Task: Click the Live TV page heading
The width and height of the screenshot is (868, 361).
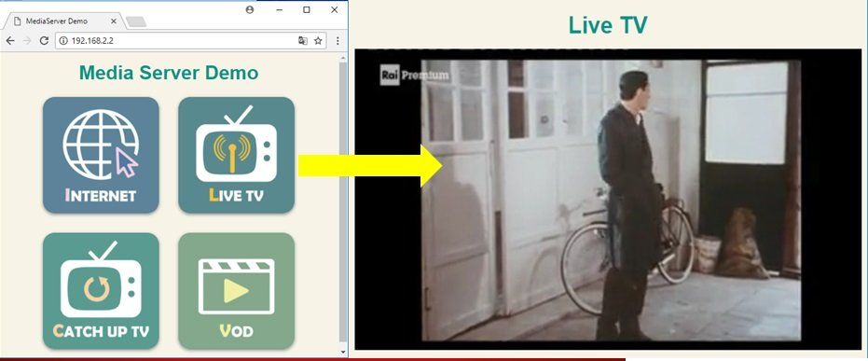Action: [608, 25]
